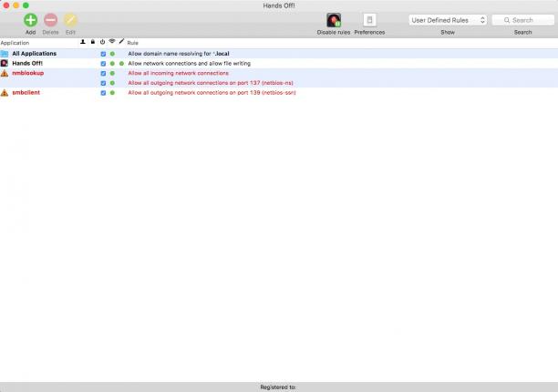Click the pencil file-writing column header
558x392 pixels.
(121, 42)
